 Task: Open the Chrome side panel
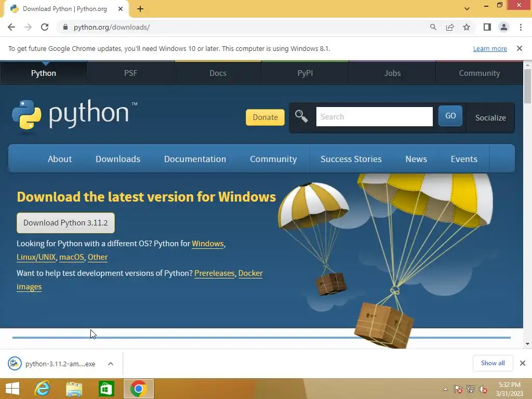click(x=487, y=27)
